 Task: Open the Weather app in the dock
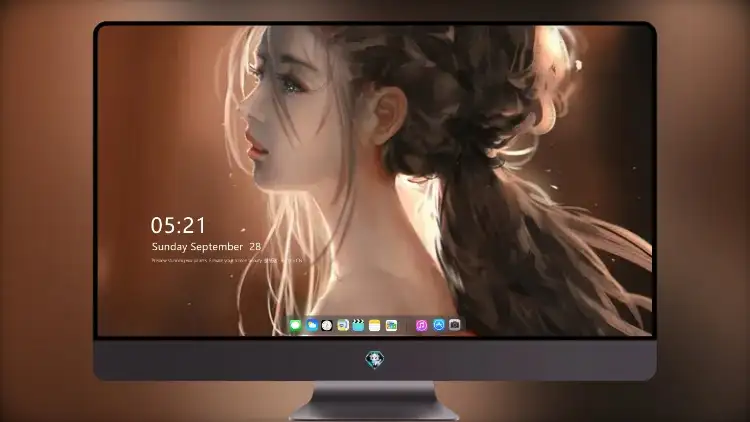(x=311, y=325)
